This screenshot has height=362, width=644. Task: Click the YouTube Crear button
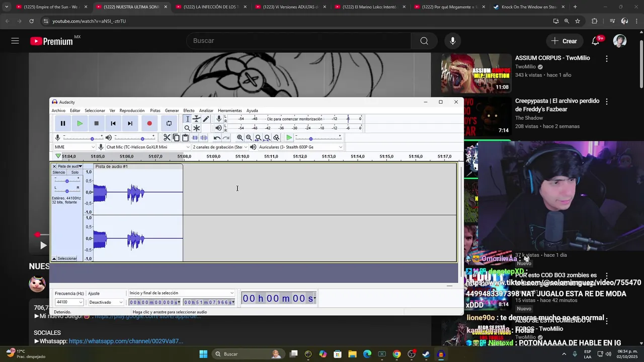pos(563,41)
